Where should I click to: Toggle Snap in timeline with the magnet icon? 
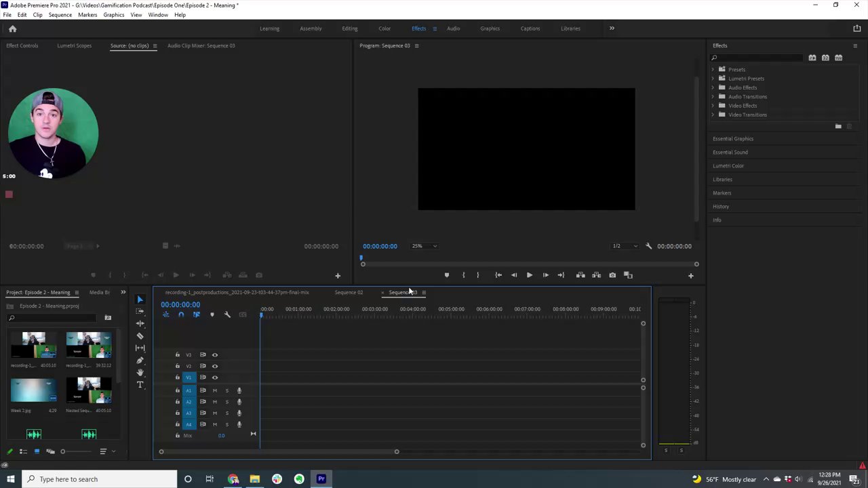pos(181,314)
